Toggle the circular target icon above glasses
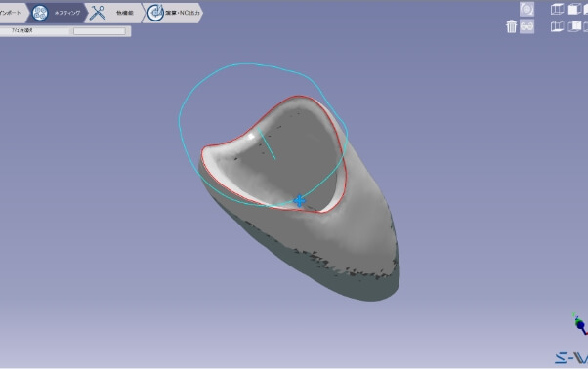Screen dimensions: 588x369 526,10
